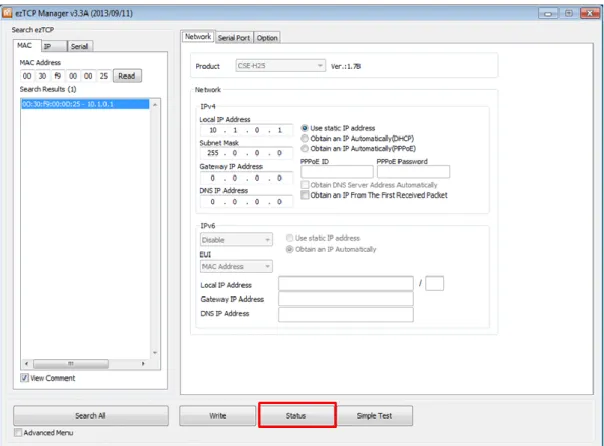The image size is (604, 446).
Task: Click the PPPoE ID input field
Action: 337,172
